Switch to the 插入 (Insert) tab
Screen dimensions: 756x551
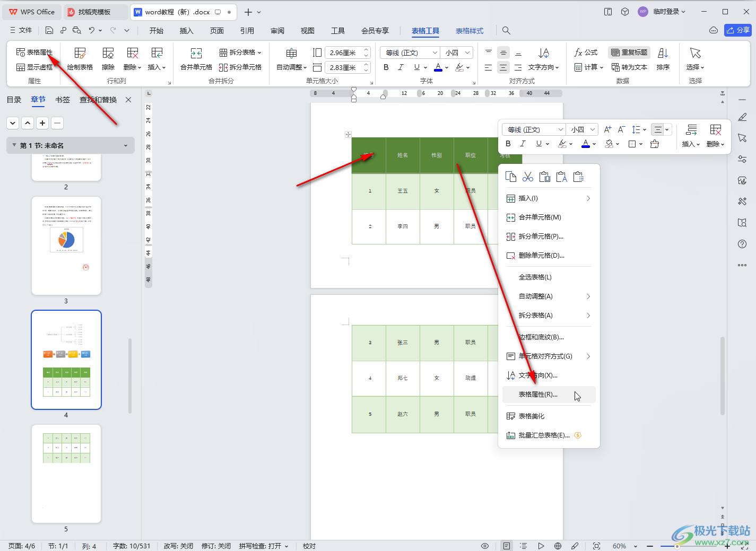click(x=187, y=31)
